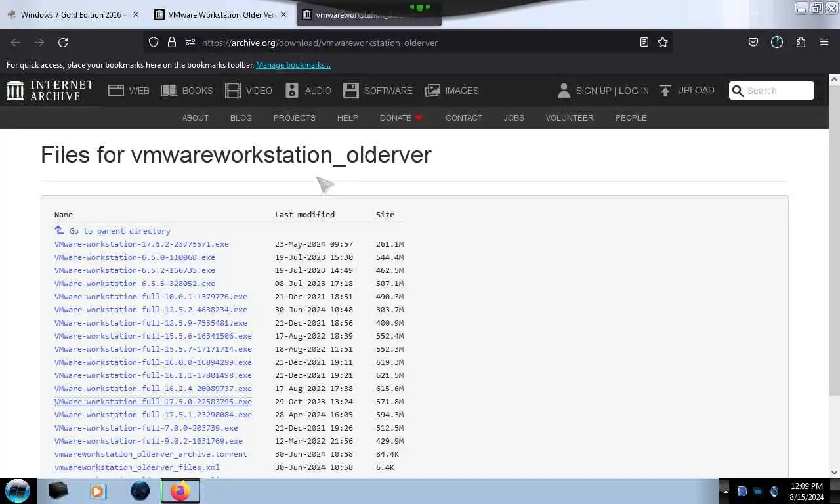
Task: Download VMware-workstation-6.5.0-110068.exe
Action: pyautogui.click(x=135, y=257)
